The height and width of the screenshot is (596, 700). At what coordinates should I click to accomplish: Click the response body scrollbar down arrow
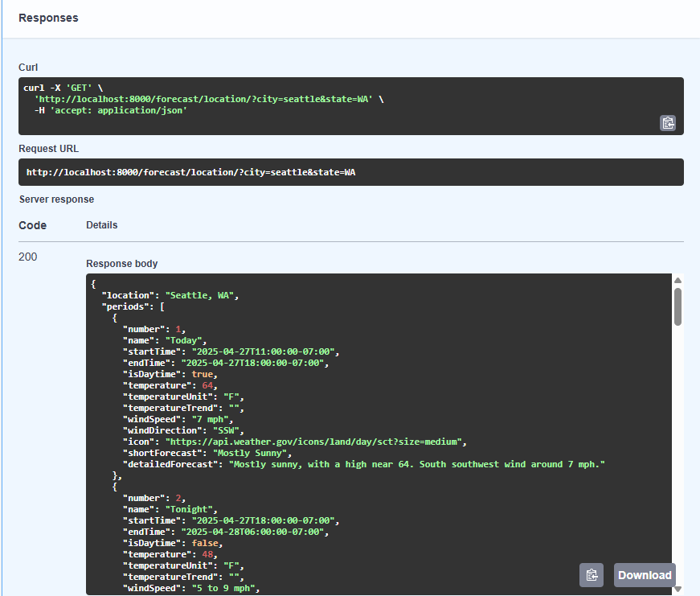(677, 590)
